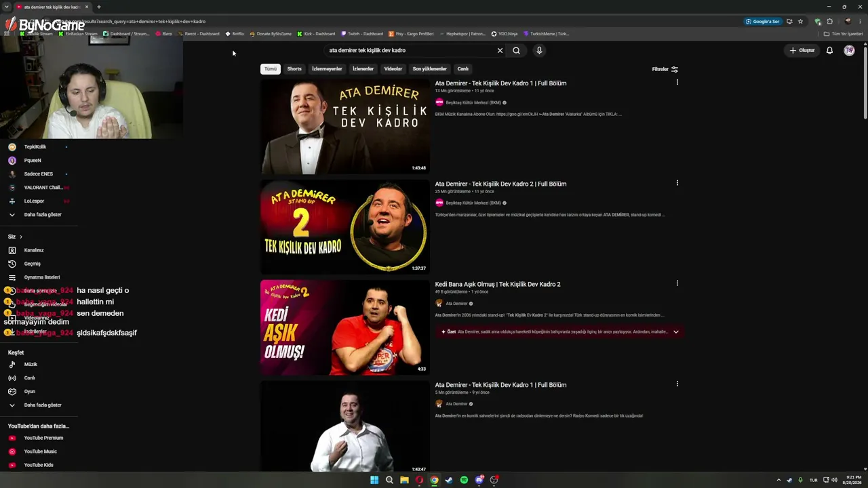Visit Ata Demirer channel on Kedi video
Screen dimensions: 868x488
(x=456, y=303)
